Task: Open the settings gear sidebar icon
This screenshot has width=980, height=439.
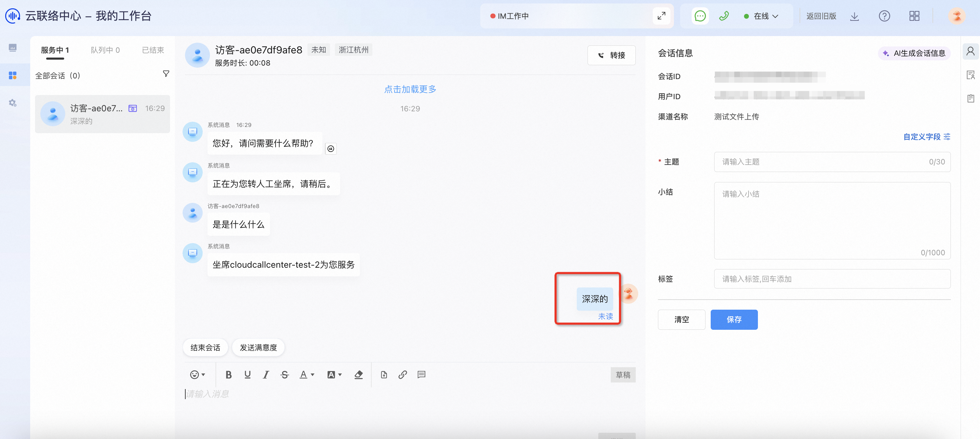Action: point(12,103)
